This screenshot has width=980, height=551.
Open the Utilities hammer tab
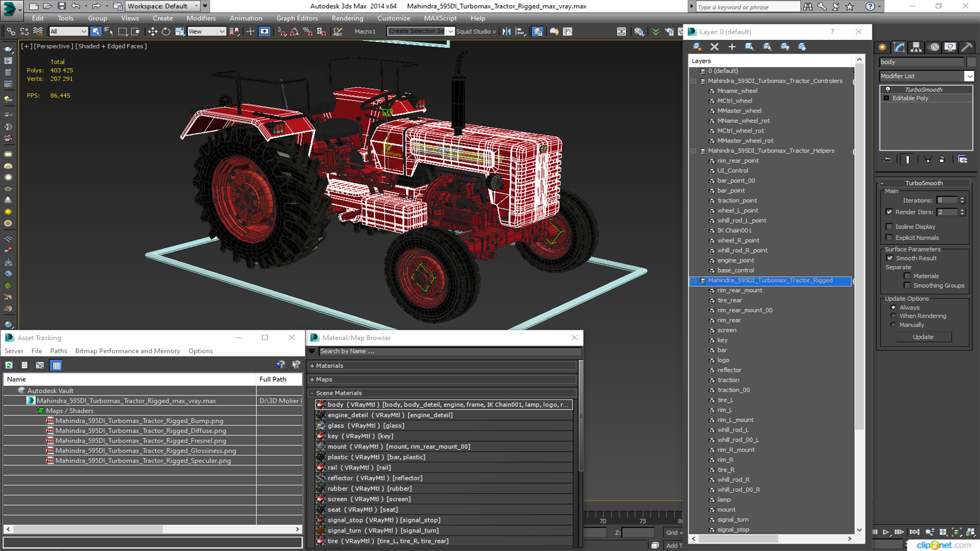[967, 47]
